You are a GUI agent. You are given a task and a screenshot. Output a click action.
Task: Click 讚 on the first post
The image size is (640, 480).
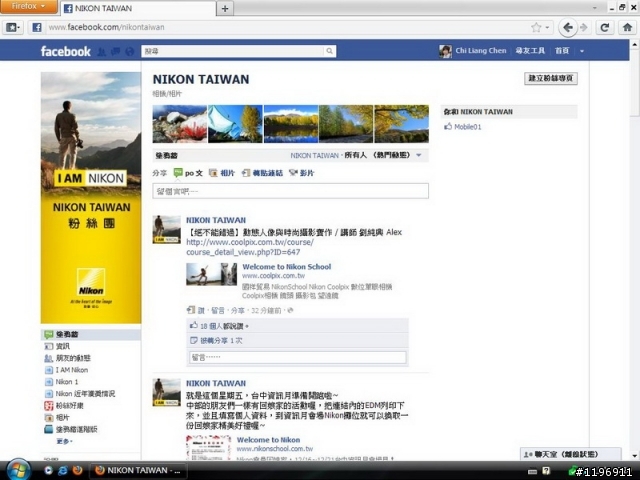[201, 311]
